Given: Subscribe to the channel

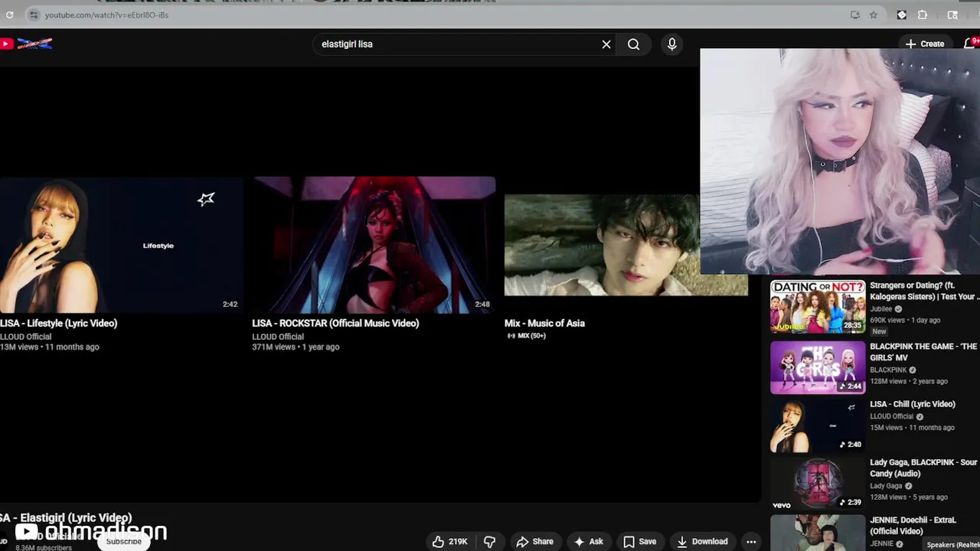Looking at the screenshot, I should [x=123, y=541].
